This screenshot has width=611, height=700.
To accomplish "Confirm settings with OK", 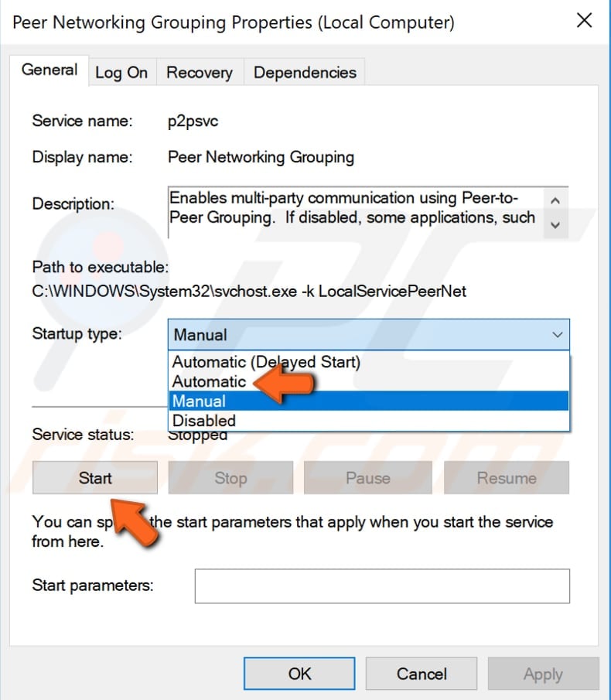I will [x=299, y=673].
